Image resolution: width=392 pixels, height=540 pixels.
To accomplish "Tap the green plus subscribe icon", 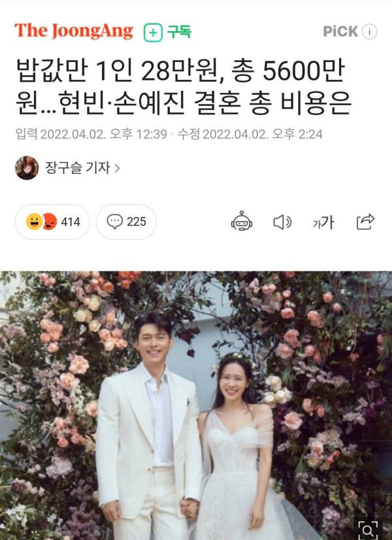I will pyautogui.click(x=153, y=33).
